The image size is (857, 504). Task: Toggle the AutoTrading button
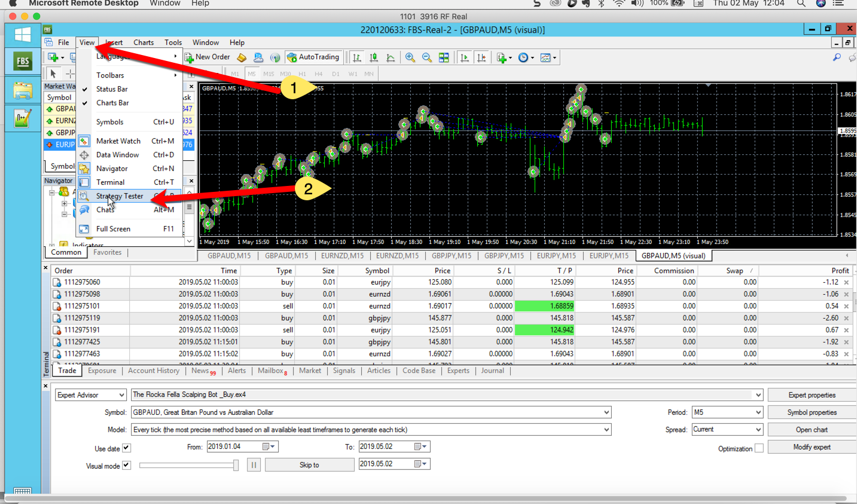[313, 57]
